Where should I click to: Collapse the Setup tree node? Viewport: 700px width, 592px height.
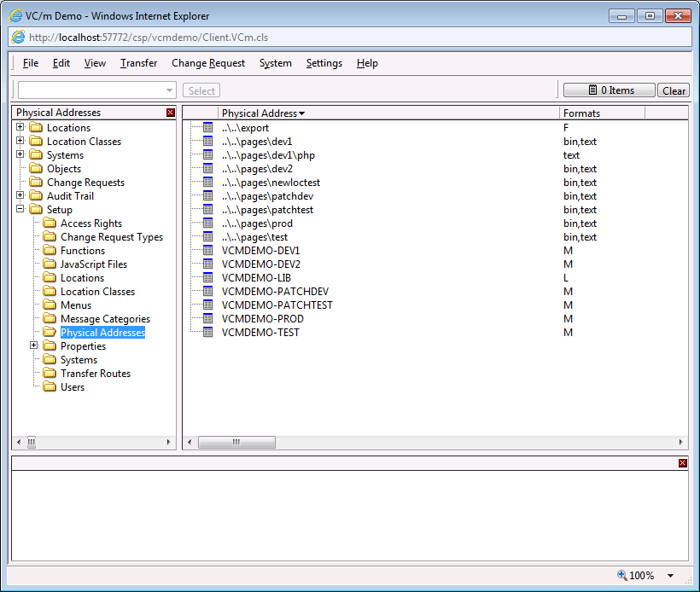20,210
